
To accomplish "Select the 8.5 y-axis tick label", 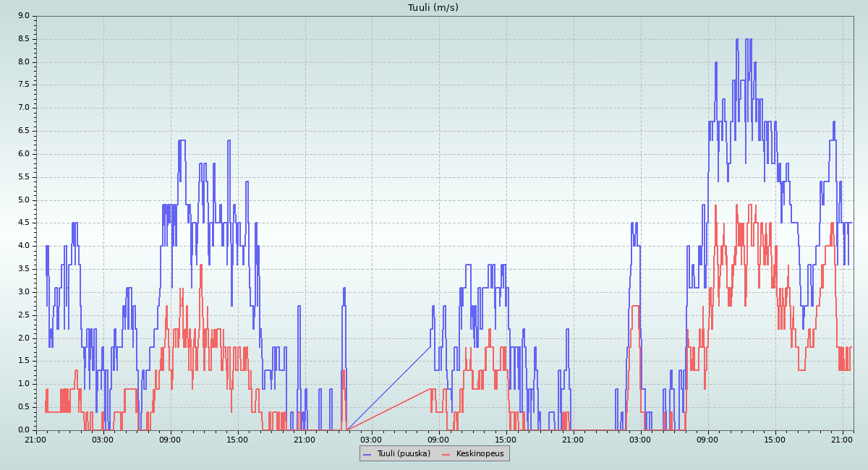I will tap(23, 39).
